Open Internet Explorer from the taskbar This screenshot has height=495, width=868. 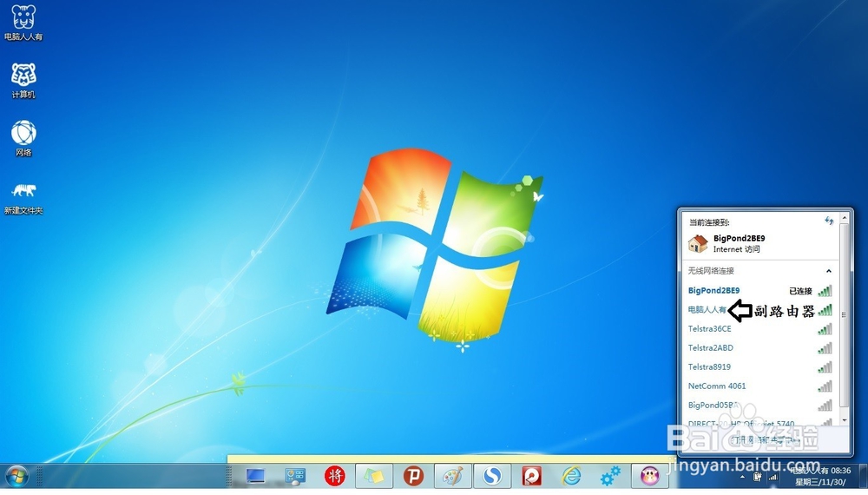point(571,476)
